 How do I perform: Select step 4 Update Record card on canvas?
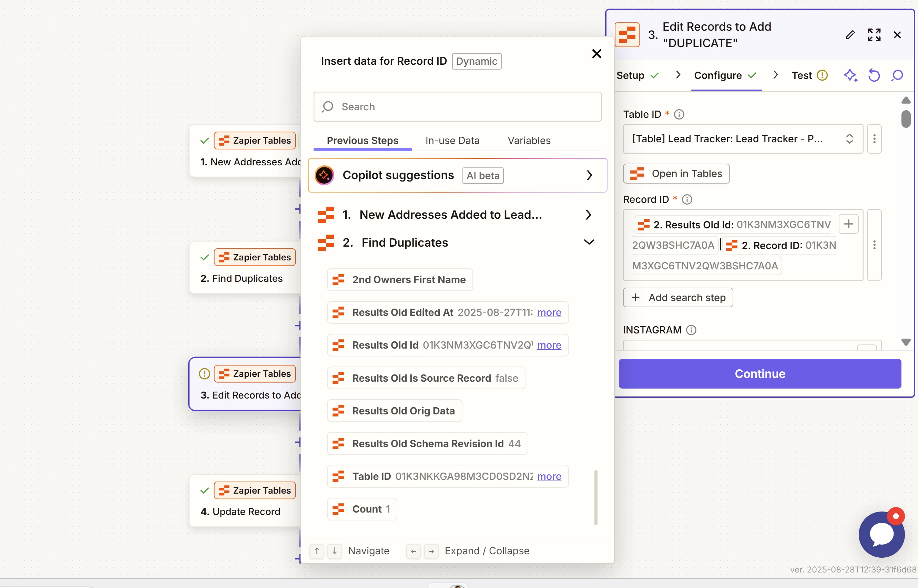[245, 501]
